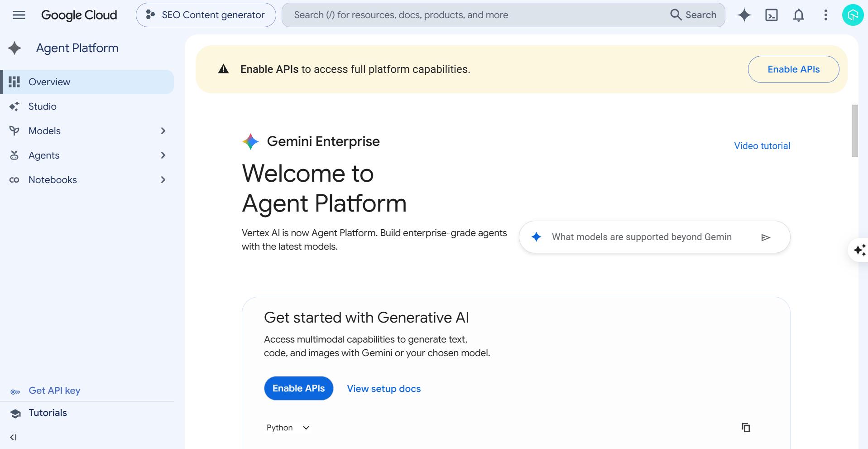Click the warning triangle icon in banner
Image resolution: width=868 pixels, height=449 pixels.
[x=223, y=69]
